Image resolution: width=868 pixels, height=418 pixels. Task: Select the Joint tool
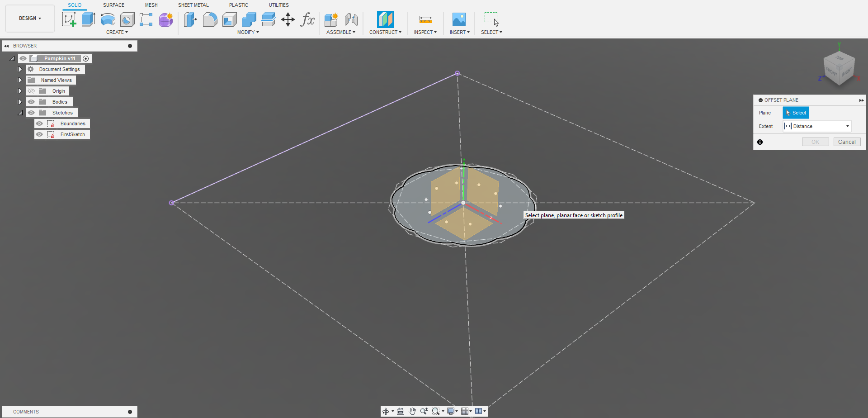(x=351, y=19)
